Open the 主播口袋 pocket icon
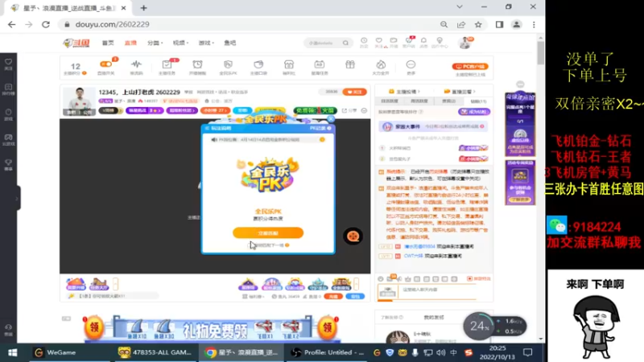Screen dimensions: 644x362 click(258, 64)
